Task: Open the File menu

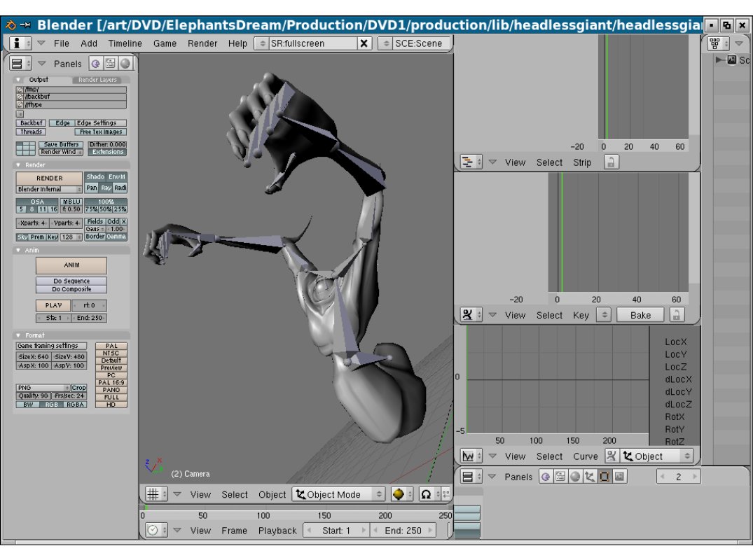Action: tap(61, 43)
